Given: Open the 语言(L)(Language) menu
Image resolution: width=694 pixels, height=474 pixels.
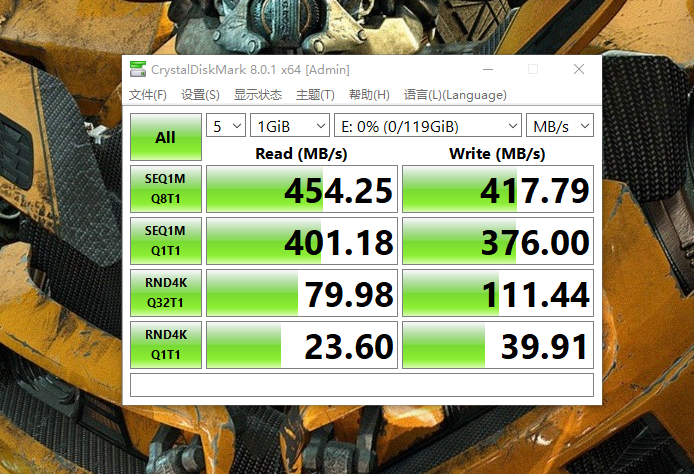Looking at the screenshot, I should tap(455, 95).
